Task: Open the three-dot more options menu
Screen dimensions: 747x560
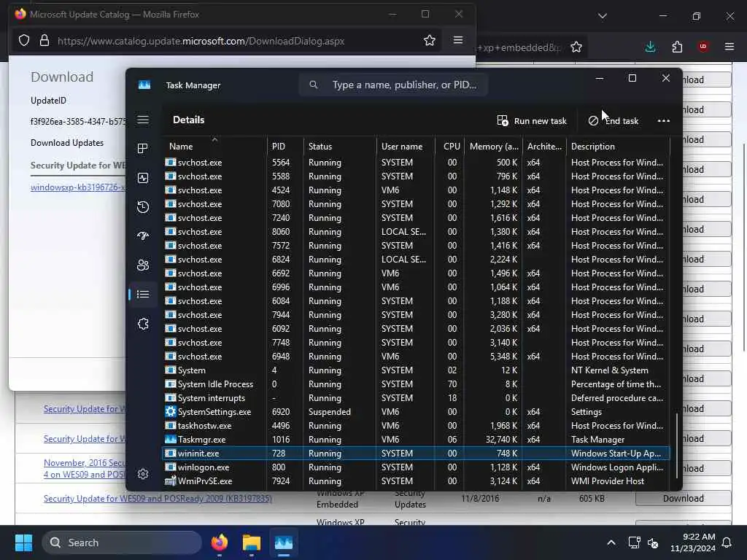Action: tap(664, 121)
